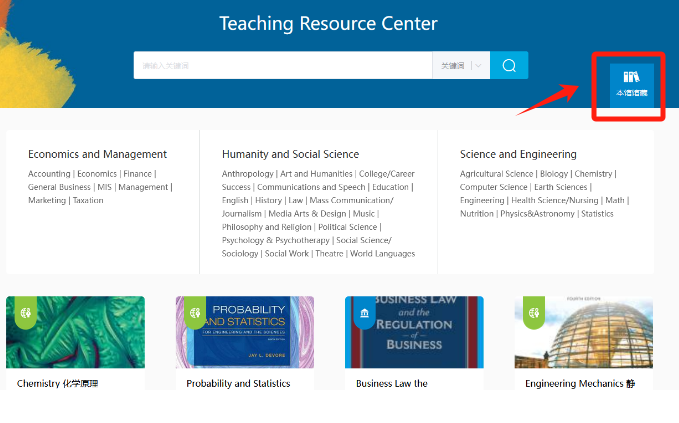Open the library books icon button
This screenshot has height=423, width=679.
631,84
